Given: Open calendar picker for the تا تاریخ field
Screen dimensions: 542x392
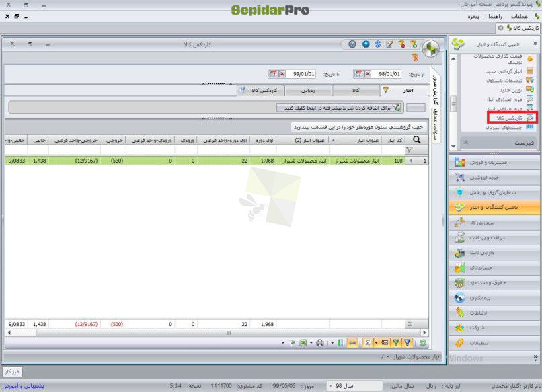Looking at the screenshot, I should 274,74.
